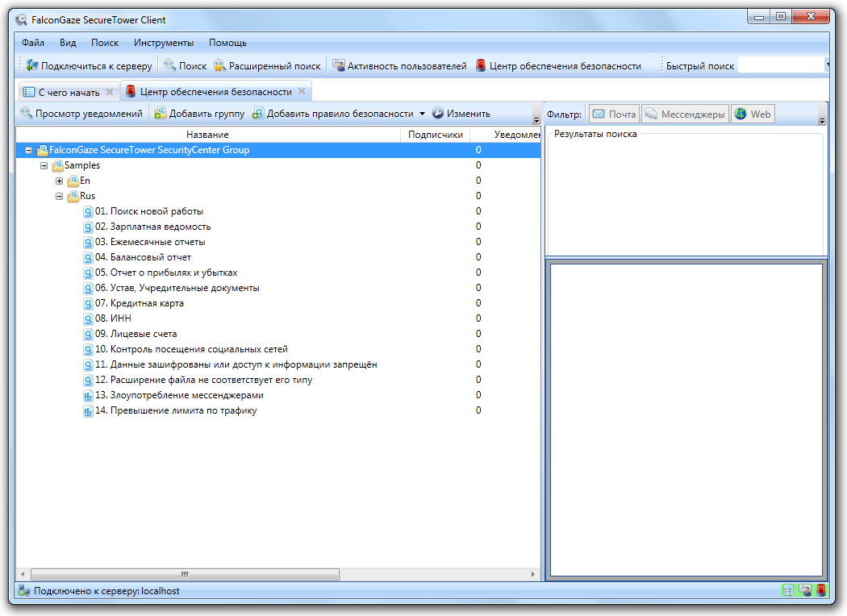Click the Изменить edit icon
The image size is (847, 616).
(438, 114)
